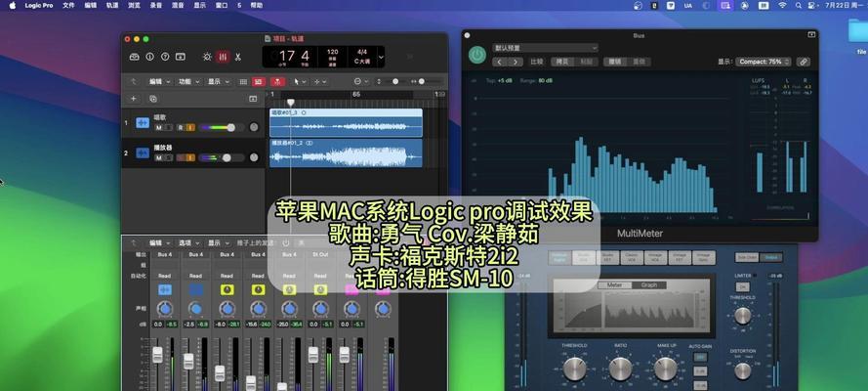This screenshot has height=391, width=868.
Task: Click the Wi-Fi icon in menu bar
Action: pyautogui.click(x=782, y=5)
